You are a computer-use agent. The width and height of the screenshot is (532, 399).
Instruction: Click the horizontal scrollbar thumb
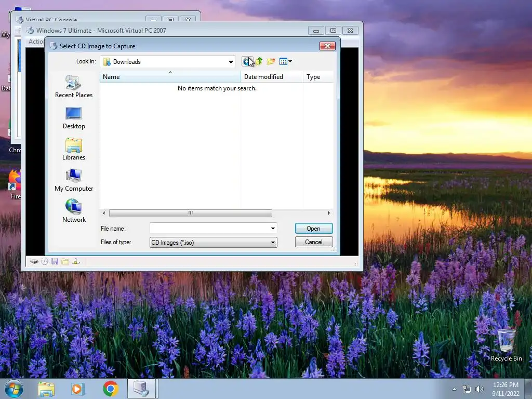coord(190,213)
